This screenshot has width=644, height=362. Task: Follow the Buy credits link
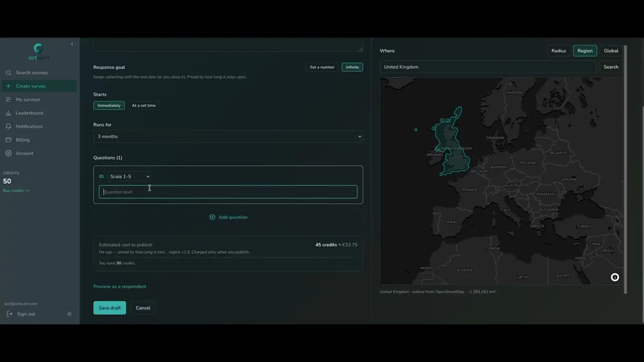[16, 191]
